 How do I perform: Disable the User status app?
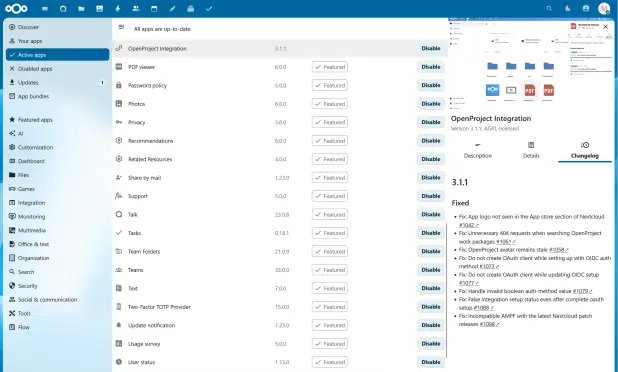click(431, 362)
